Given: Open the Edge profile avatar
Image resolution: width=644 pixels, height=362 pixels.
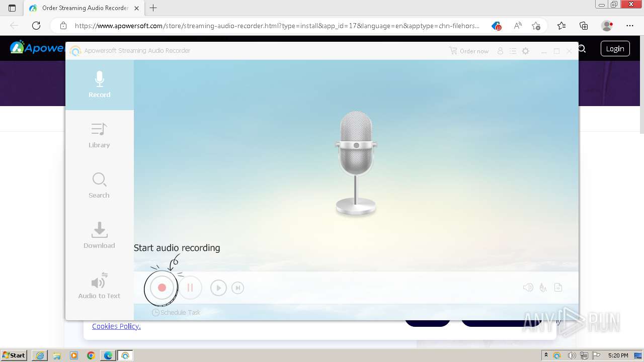Looking at the screenshot, I should (607, 26).
